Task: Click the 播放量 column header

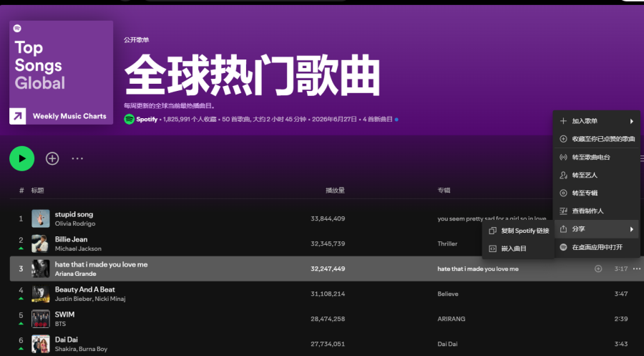Action: [x=335, y=191]
